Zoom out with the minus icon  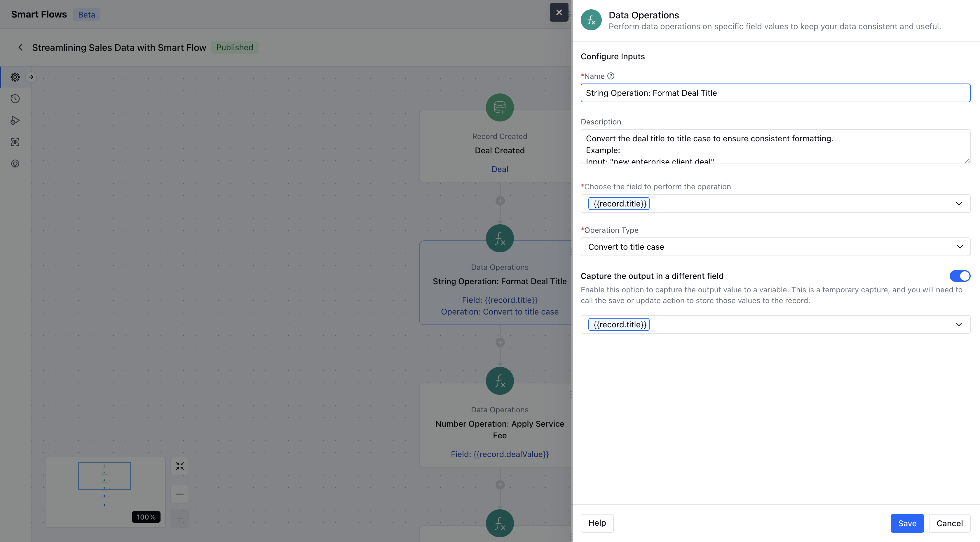coord(179,494)
